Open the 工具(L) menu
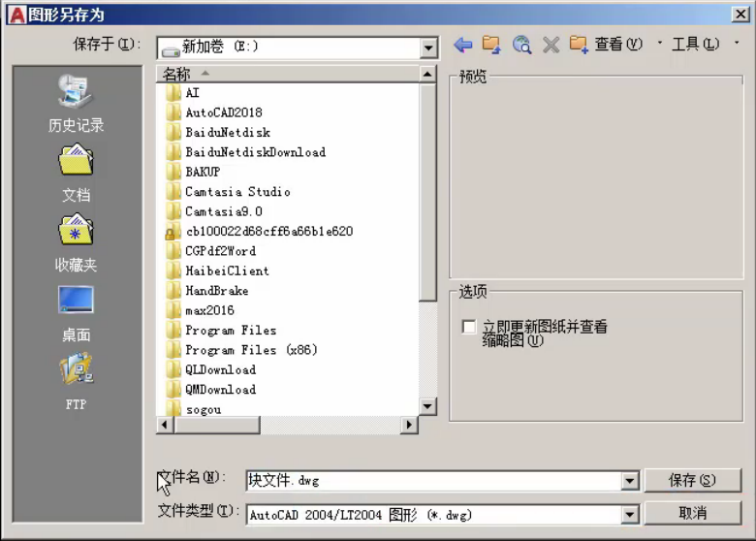Screen dimensions: 756x541 695,45
